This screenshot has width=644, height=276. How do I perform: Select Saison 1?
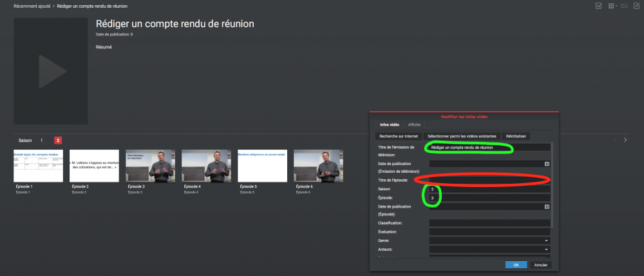(x=41, y=141)
